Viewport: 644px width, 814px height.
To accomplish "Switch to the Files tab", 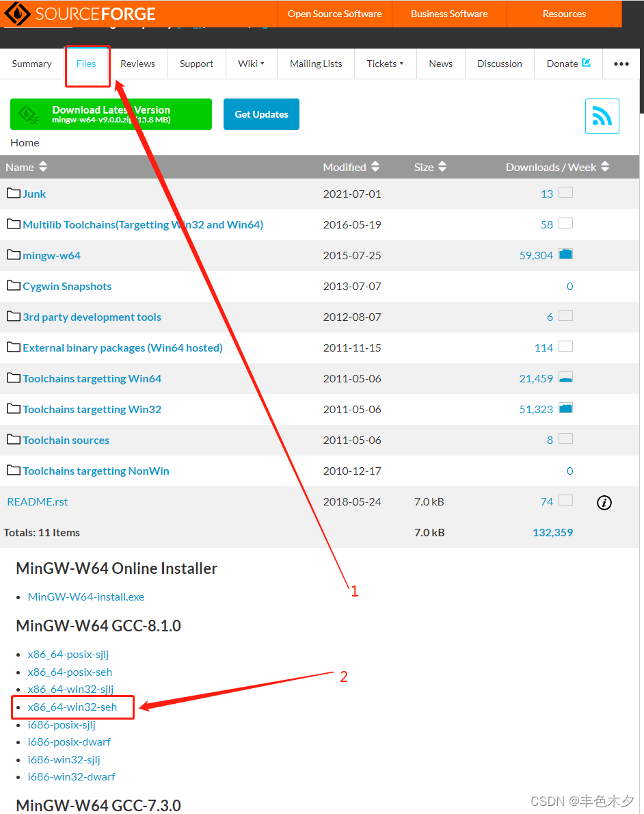I will pos(86,64).
